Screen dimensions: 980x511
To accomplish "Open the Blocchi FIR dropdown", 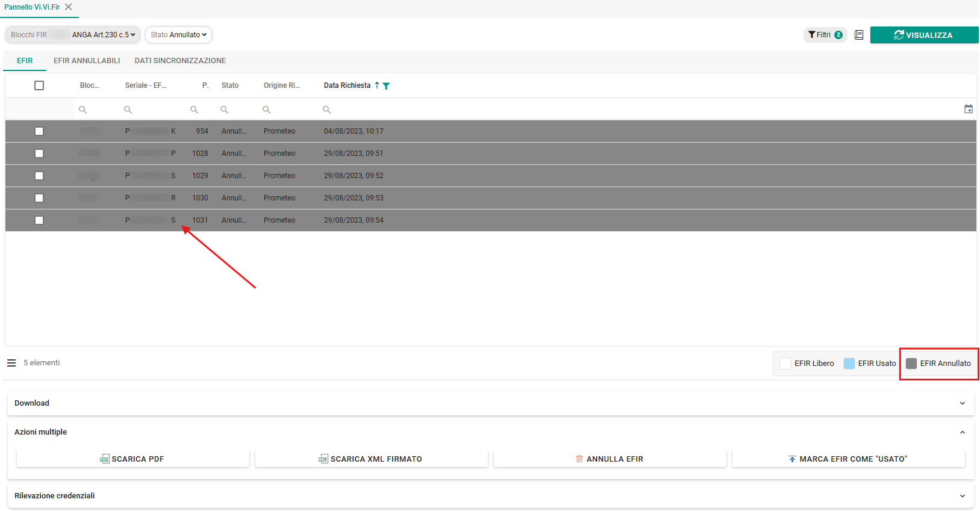I will [73, 35].
